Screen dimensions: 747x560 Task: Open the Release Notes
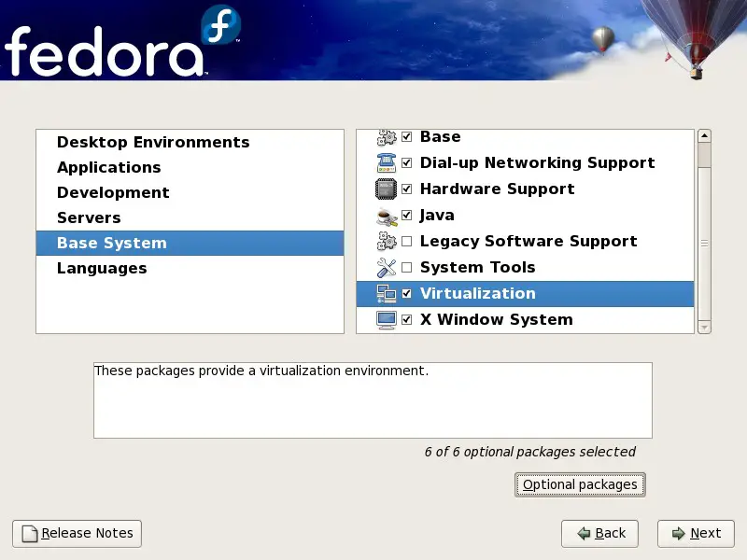pyautogui.click(x=77, y=533)
